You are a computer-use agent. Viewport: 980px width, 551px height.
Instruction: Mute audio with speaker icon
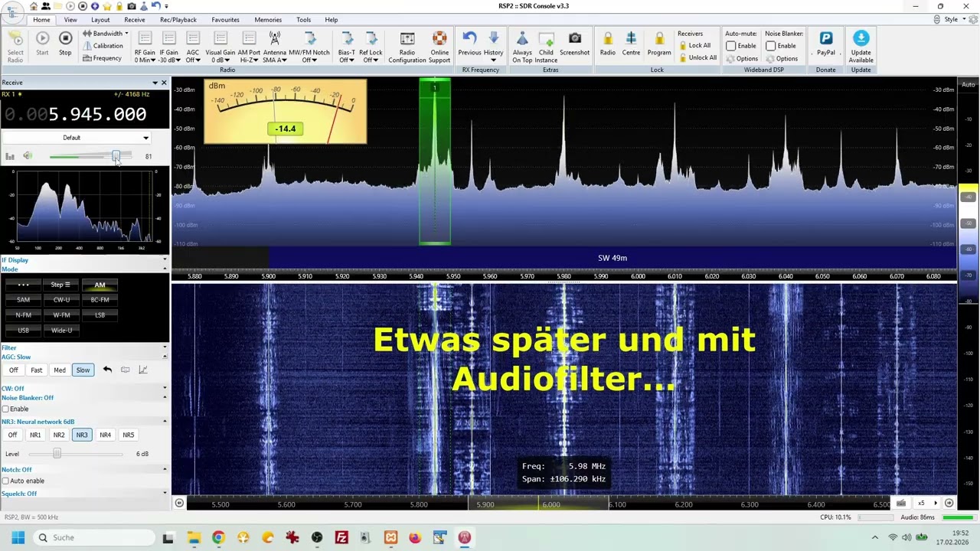point(28,156)
